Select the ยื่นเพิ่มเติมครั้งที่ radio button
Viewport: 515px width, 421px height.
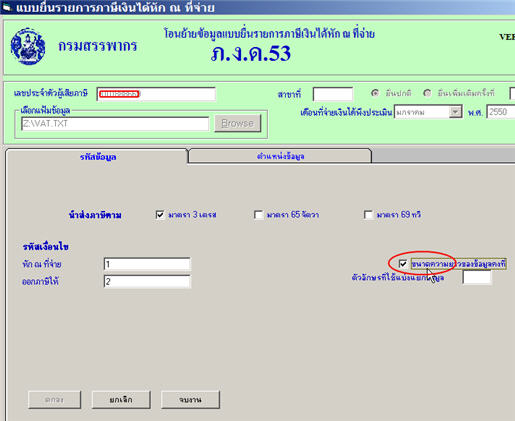click(427, 93)
